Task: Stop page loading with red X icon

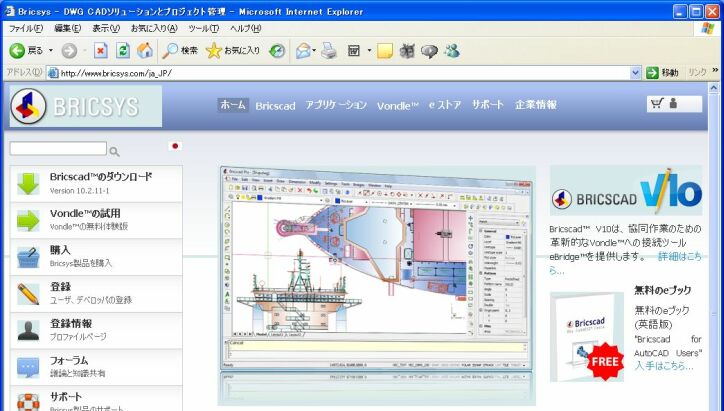Action: 101,50
